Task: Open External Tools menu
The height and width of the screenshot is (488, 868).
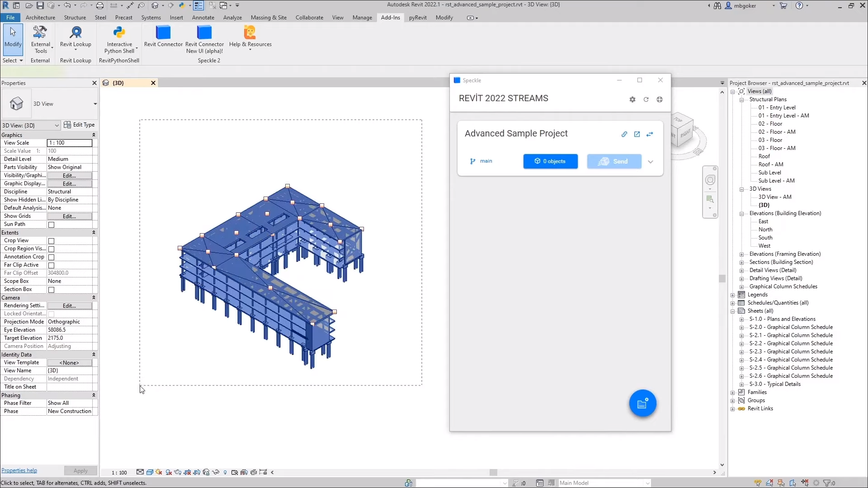Action: 41,40
